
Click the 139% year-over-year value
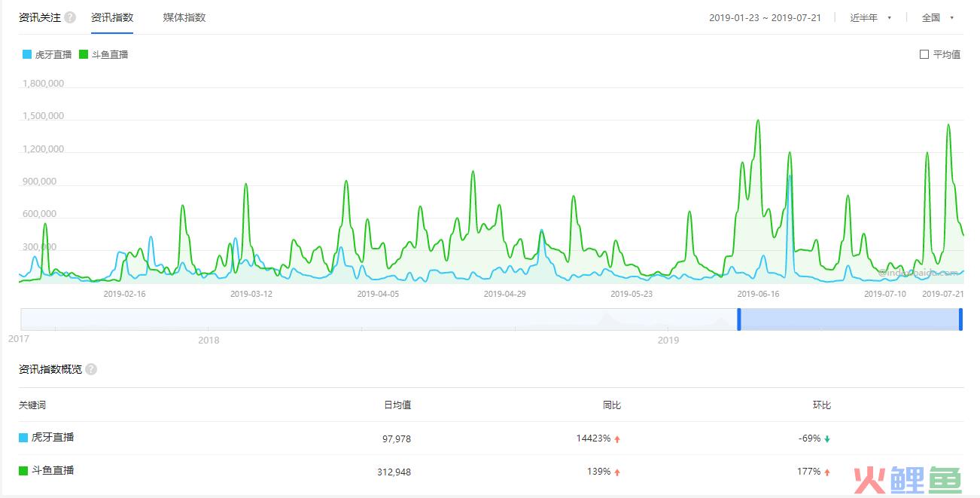pos(598,472)
